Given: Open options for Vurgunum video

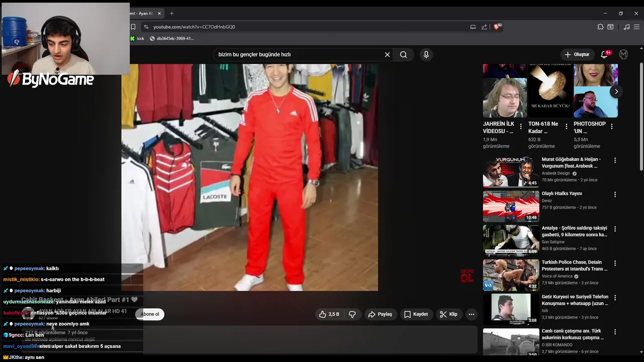Looking at the screenshot, I should 614,160.
